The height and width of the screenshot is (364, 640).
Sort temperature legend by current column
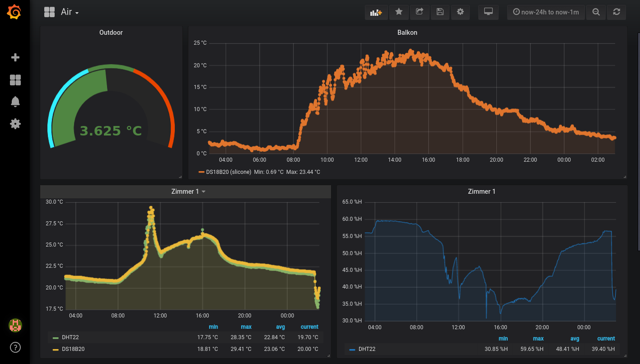coord(309,327)
